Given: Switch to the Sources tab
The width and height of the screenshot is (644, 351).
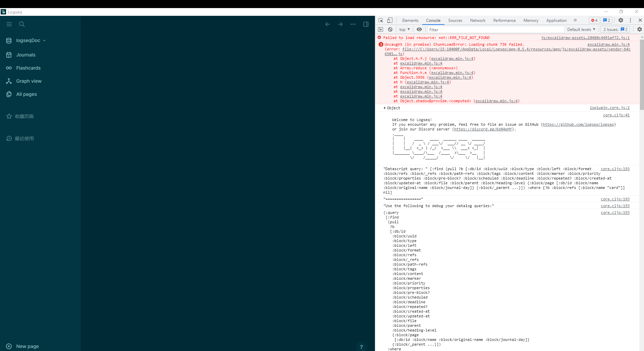Looking at the screenshot, I should tap(455, 20).
